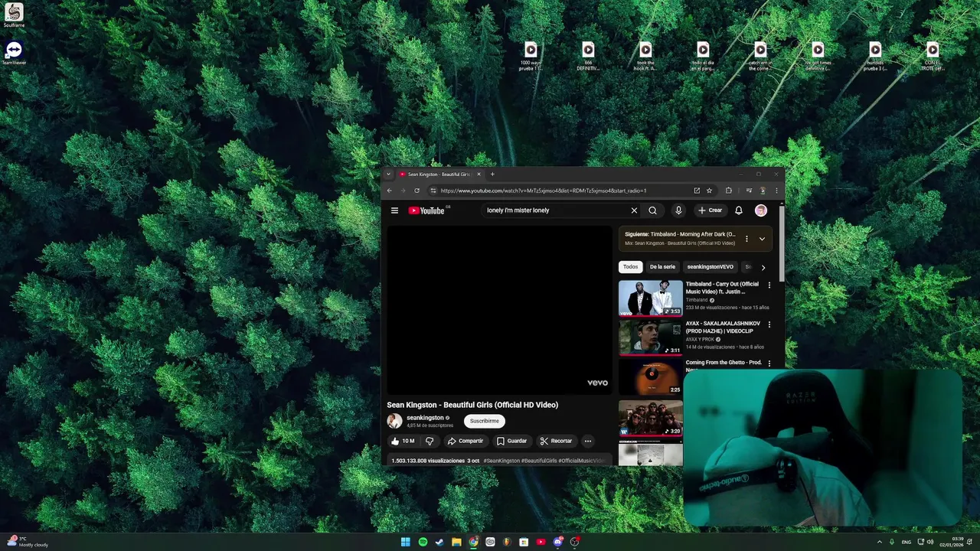Go back in the browser
Viewport: 980px width, 551px height.
(x=389, y=191)
